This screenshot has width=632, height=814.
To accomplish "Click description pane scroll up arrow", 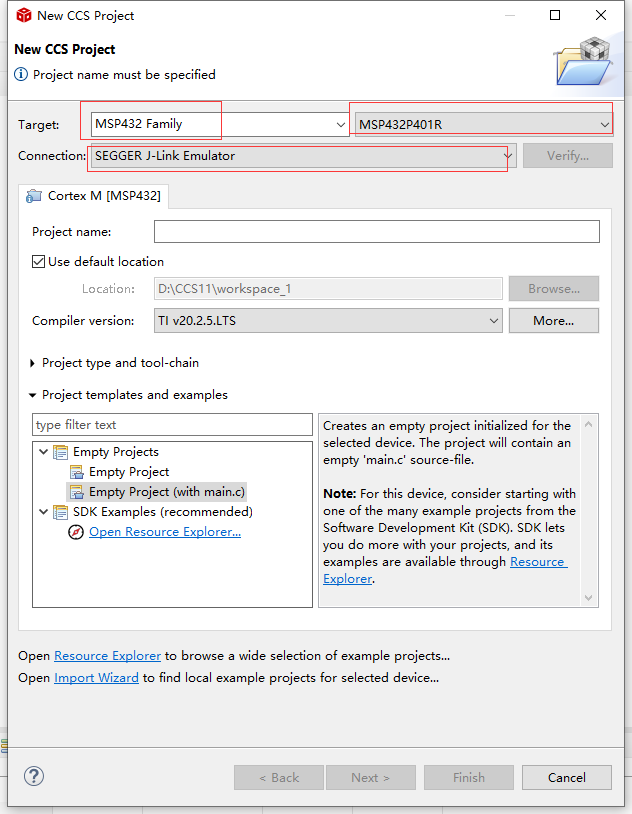I will tap(588, 425).
